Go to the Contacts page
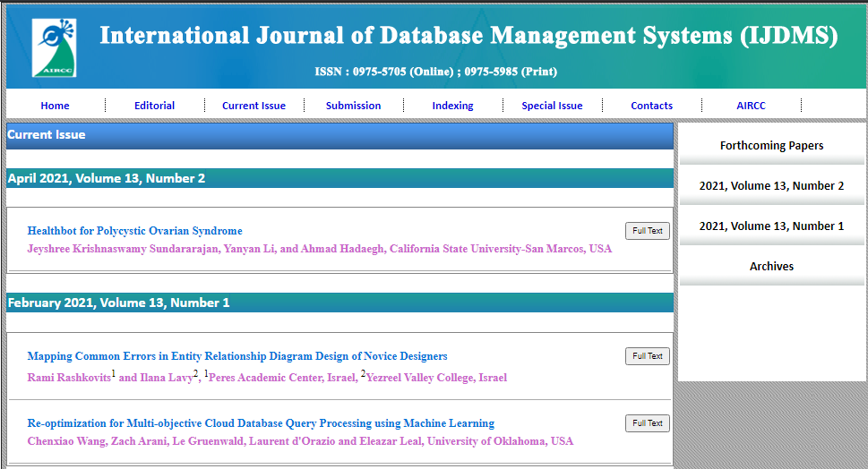 point(651,106)
